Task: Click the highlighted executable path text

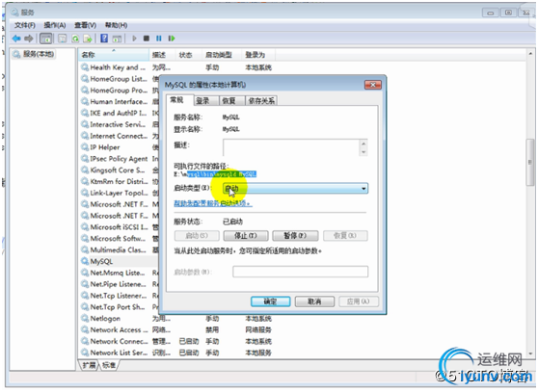Action: 222,174
